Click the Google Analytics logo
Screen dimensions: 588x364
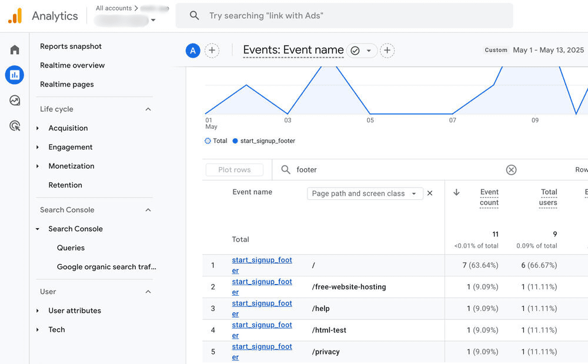tap(15, 16)
